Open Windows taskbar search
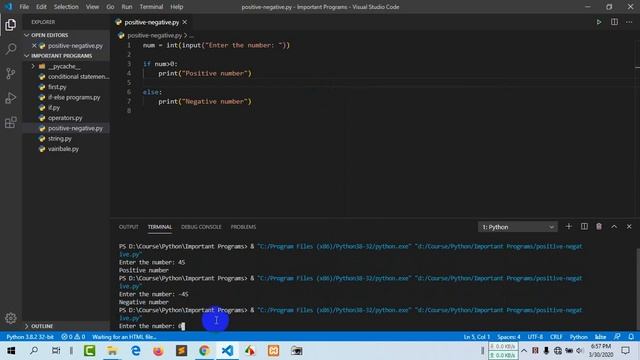The image size is (640, 360). [34, 351]
